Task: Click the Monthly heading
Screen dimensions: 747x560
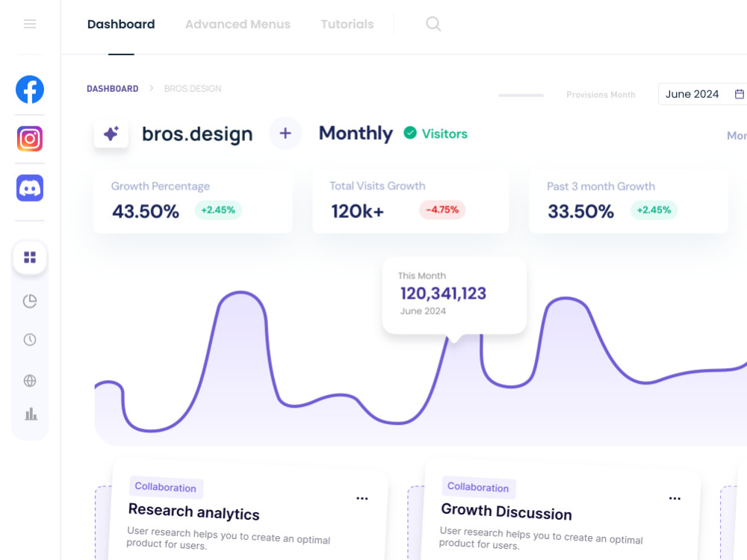Action: click(356, 134)
